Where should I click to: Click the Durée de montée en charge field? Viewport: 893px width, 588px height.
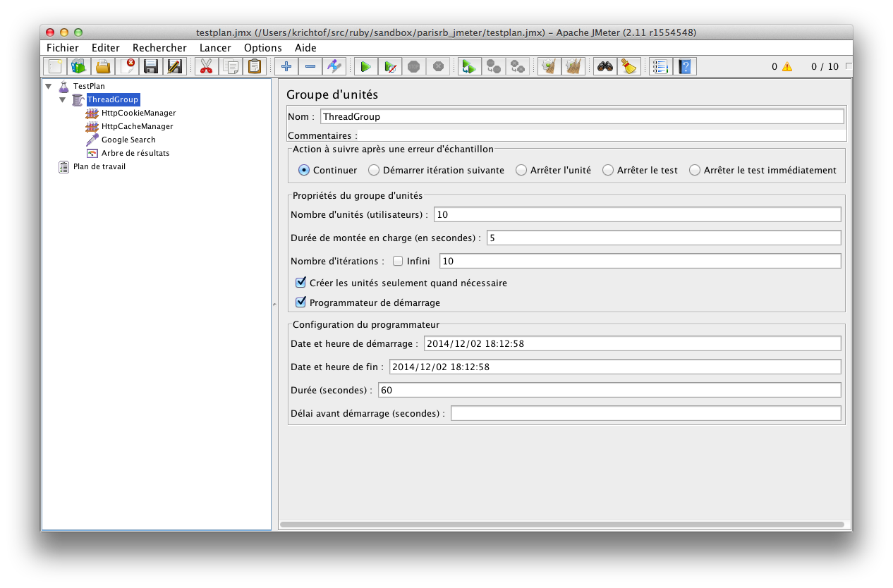tap(664, 238)
